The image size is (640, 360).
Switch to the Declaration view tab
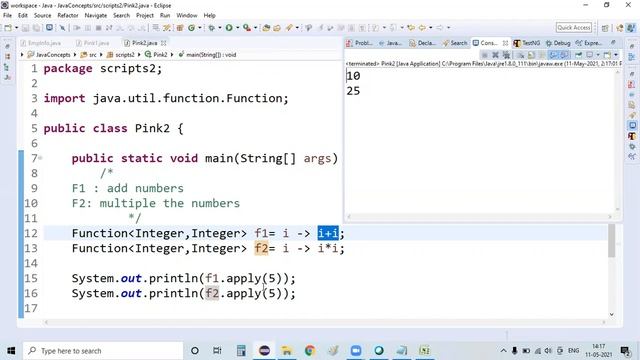tap(423, 43)
